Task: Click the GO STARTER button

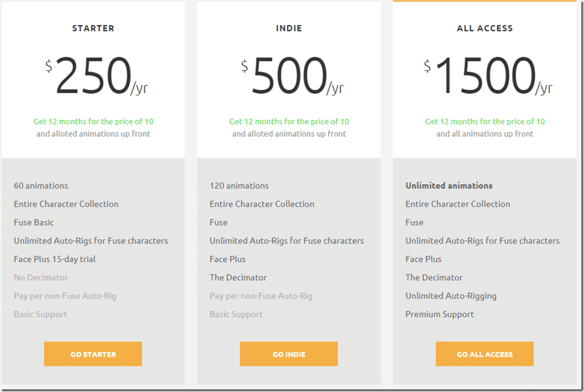Action: pyautogui.click(x=93, y=354)
